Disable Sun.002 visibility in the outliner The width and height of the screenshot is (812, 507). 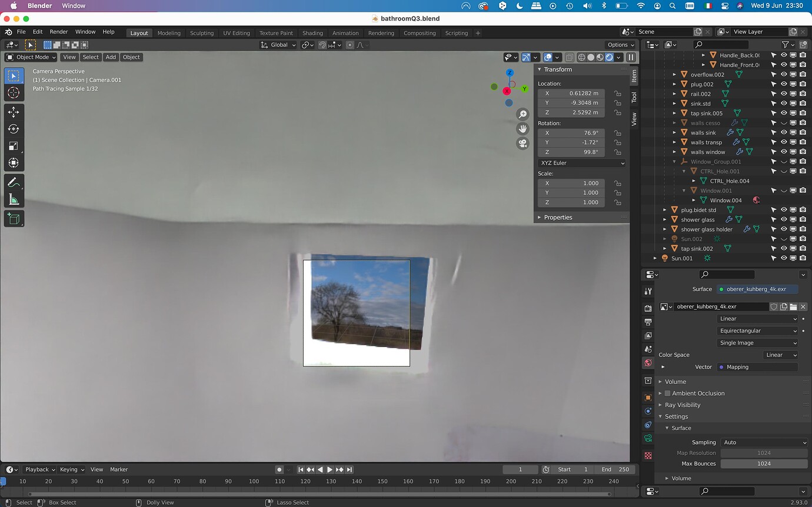(783, 239)
